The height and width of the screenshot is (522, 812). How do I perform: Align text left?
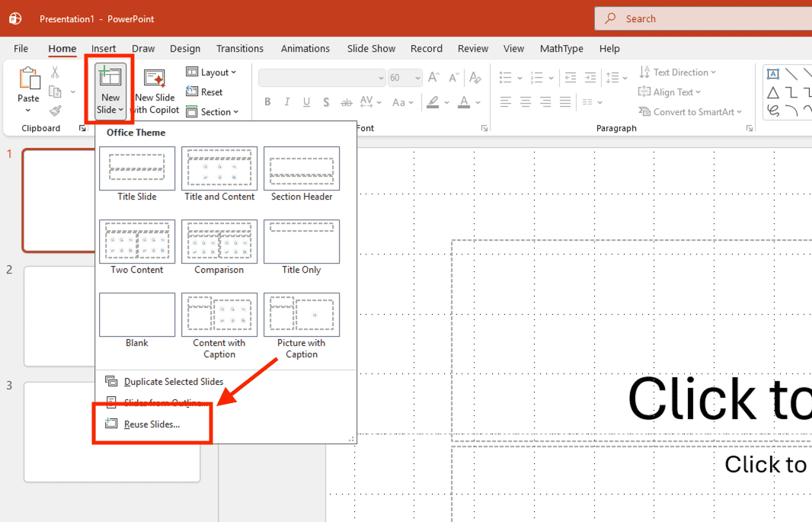pyautogui.click(x=506, y=102)
